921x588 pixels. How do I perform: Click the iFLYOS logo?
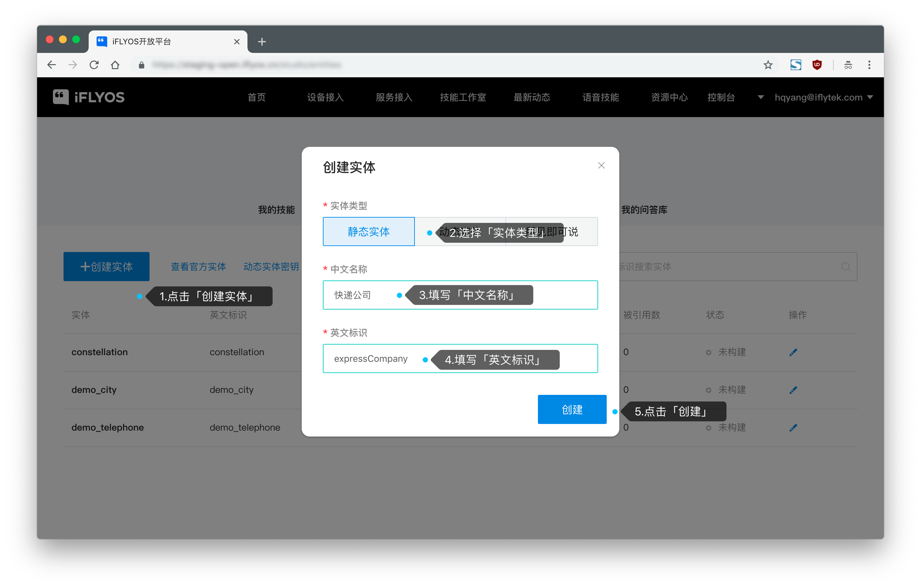[x=89, y=97]
